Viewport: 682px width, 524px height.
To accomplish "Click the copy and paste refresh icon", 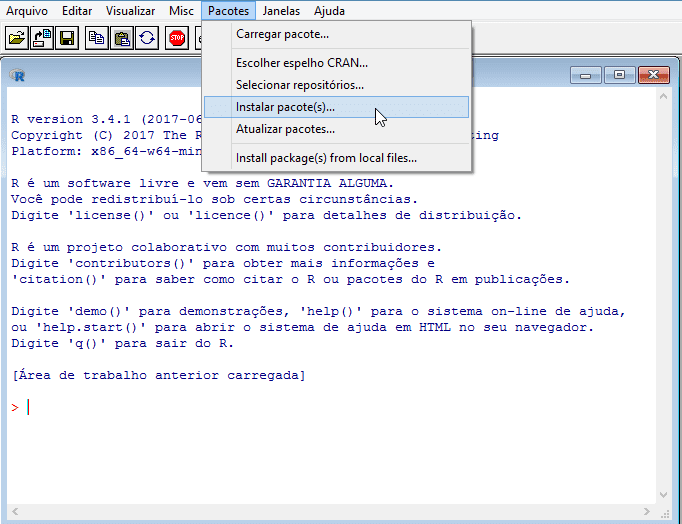I will point(147,39).
